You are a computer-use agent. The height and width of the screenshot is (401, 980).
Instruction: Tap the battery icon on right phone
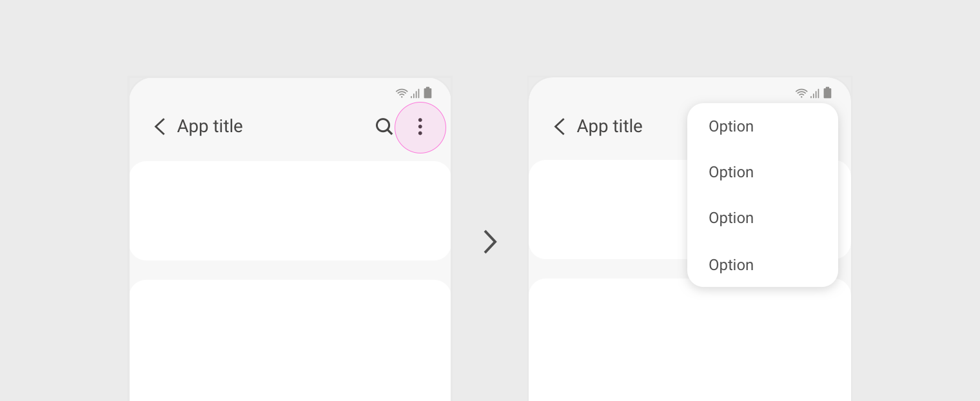[827, 93]
